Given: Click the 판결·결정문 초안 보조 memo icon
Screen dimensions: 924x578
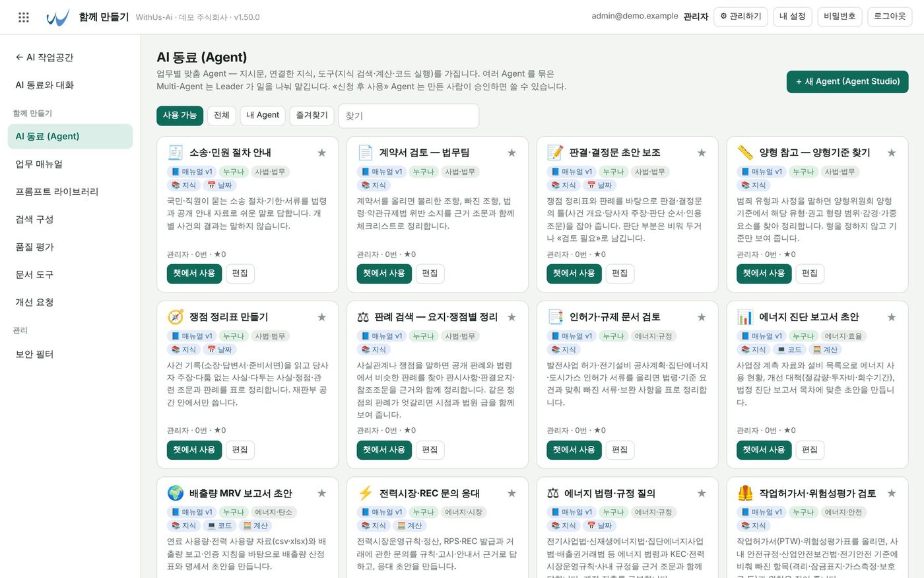Looking at the screenshot, I should (555, 153).
